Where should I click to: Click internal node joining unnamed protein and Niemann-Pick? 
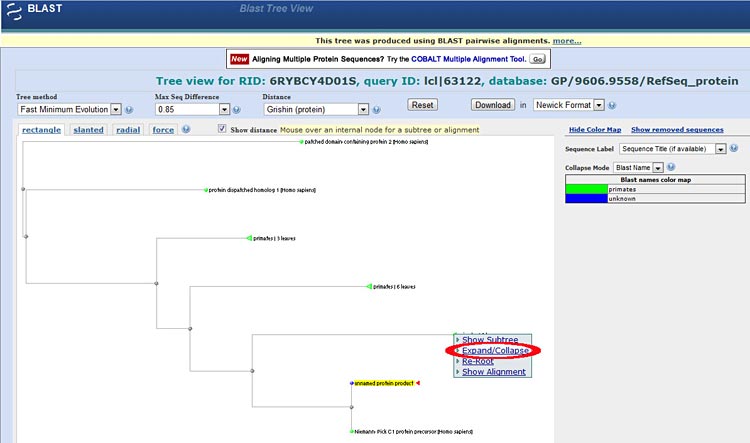(x=352, y=407)
